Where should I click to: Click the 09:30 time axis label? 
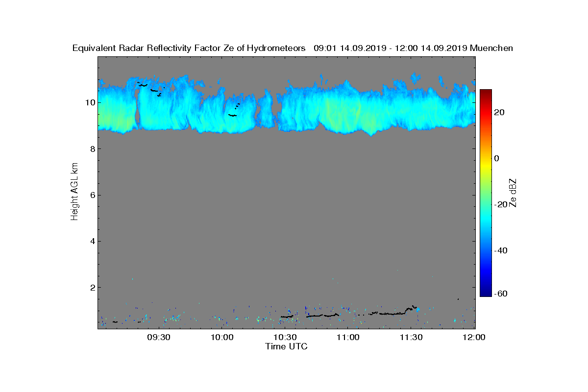[159, 337]
